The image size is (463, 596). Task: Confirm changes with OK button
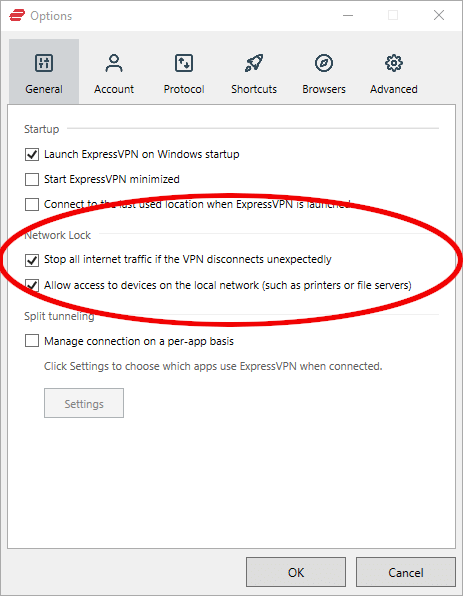pos(296,572)
